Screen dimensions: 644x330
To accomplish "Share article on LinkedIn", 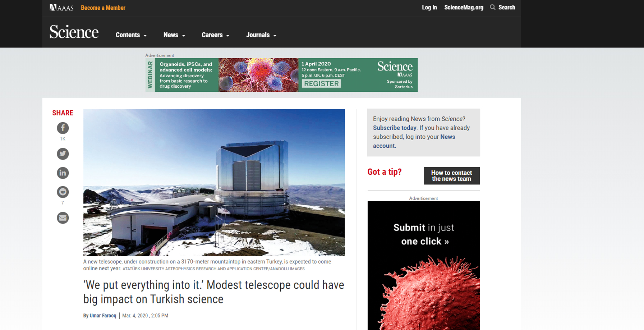I will pos(63,173).
